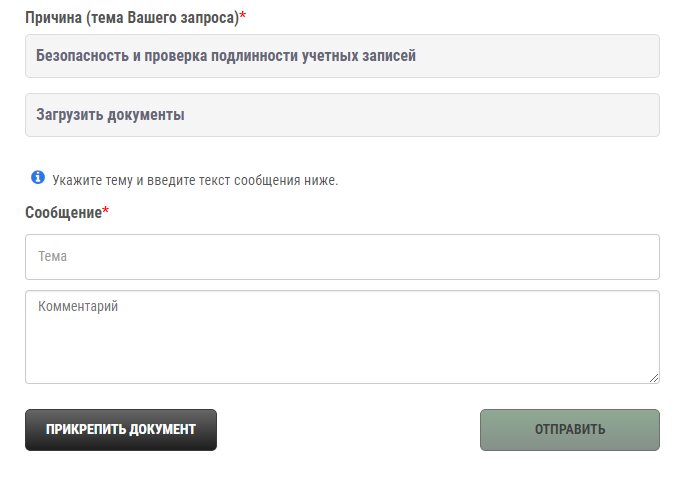Click the Тема placeholder text
This screenshot has height=477, width=680.
coord(52,257)
